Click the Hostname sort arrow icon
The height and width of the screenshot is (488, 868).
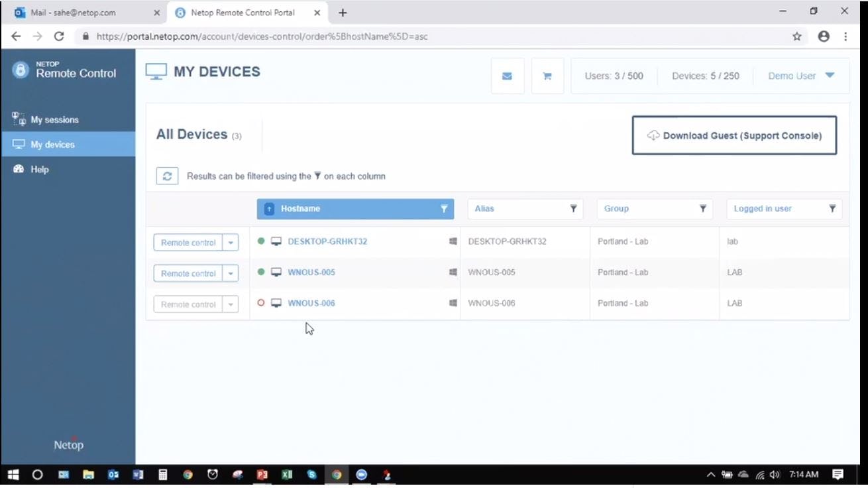[269, 209]
